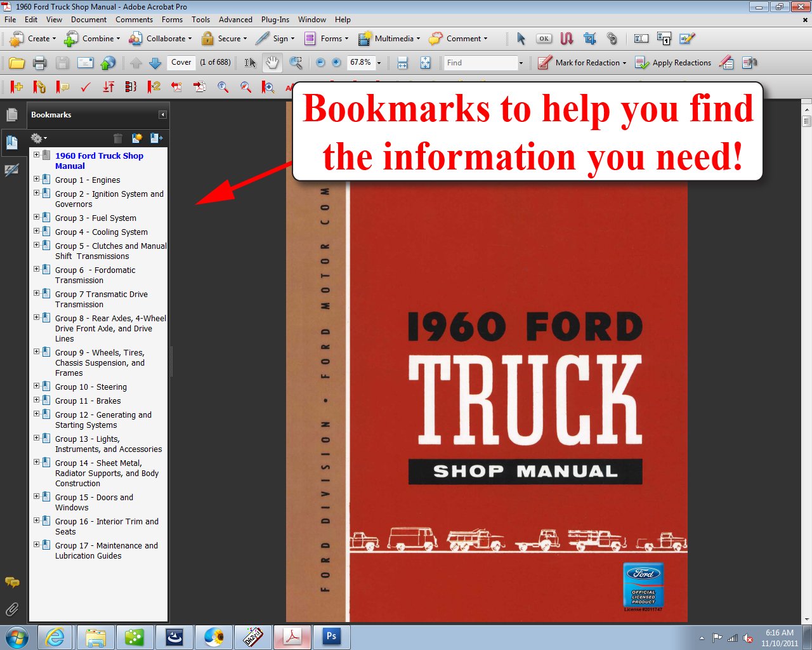Expand the 1960 Ford Truck Shop Manual bookmark
812x650 pixels.
(x=36, y=155)
